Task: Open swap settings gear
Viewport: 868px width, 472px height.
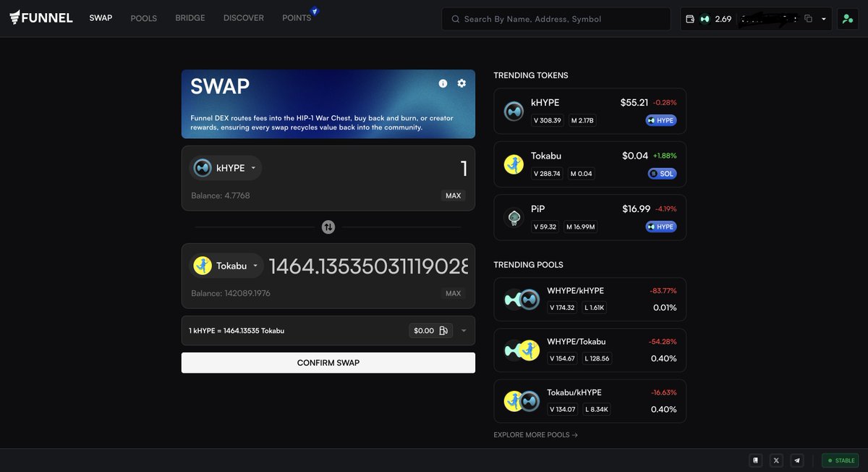Action: [461, 83]
